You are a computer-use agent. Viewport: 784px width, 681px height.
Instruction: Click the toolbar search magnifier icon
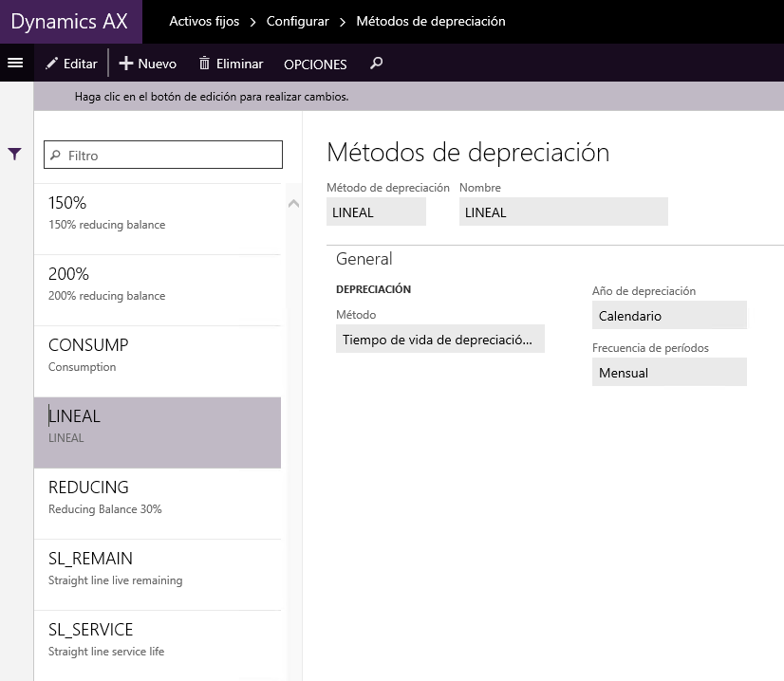(x=377, y=63)
